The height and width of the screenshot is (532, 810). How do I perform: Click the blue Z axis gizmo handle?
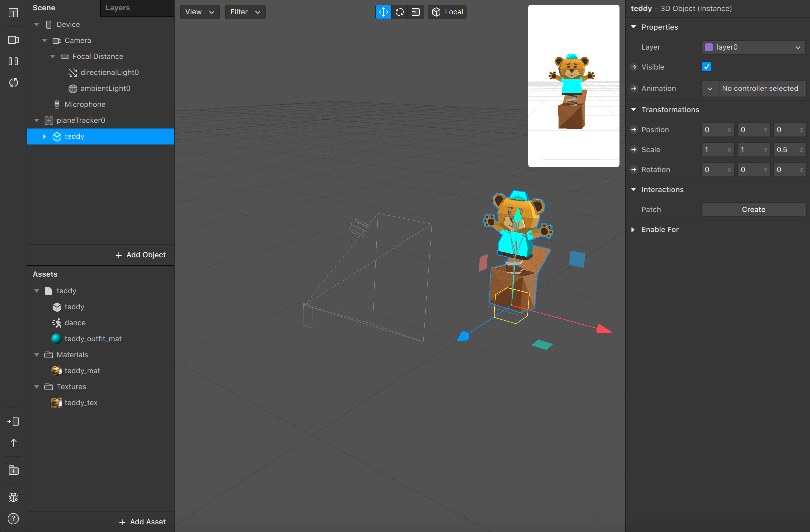click(x=463, y=336)
